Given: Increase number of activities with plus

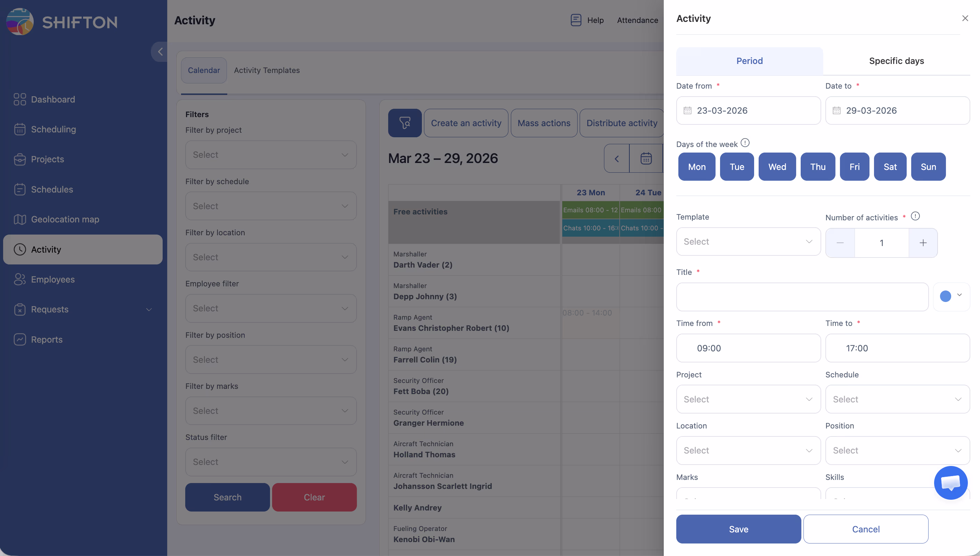Looking at the screenshot, I should [923, 243].
